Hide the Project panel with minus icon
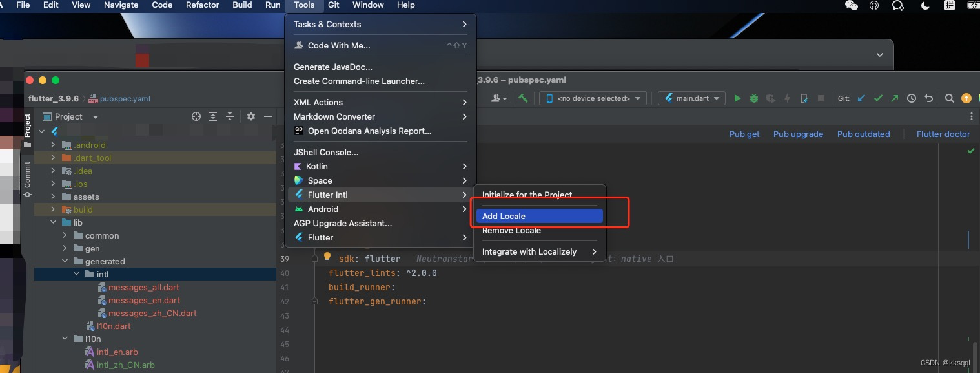Screen dimensions: 980x373 pos(268,116)
